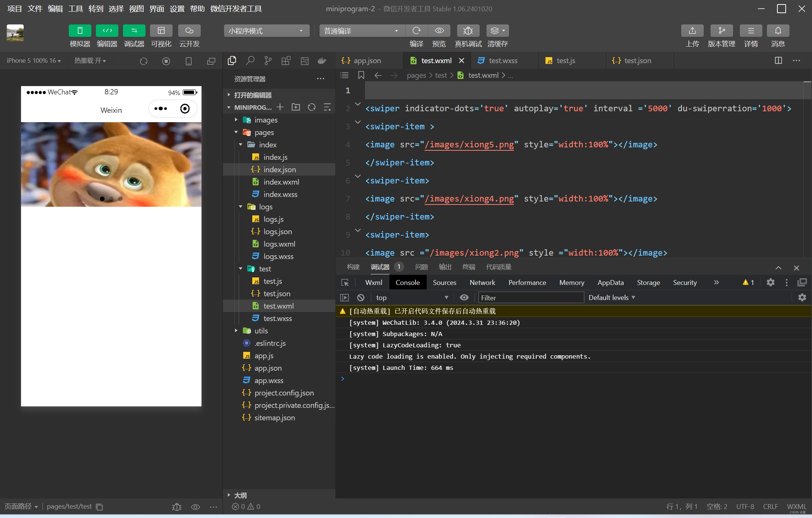Screen dimensions: 812x518
Task: Detach the simulator into separate window
Action: click(211, 61)
